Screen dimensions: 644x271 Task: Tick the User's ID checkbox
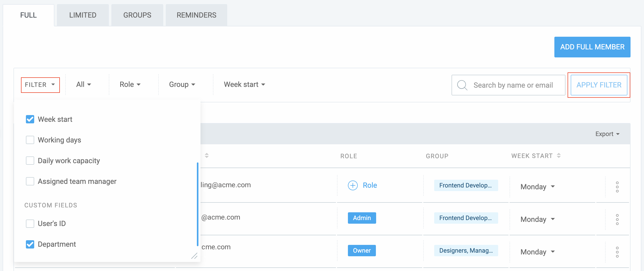click(x=30, y=223)
